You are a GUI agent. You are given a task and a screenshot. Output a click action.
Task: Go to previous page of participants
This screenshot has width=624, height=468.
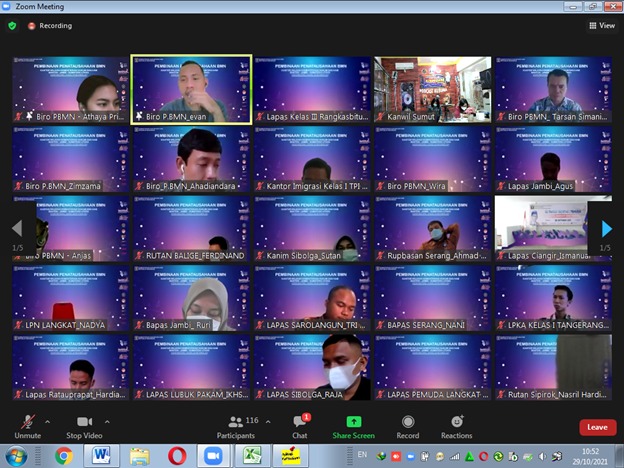pos(17,229)
